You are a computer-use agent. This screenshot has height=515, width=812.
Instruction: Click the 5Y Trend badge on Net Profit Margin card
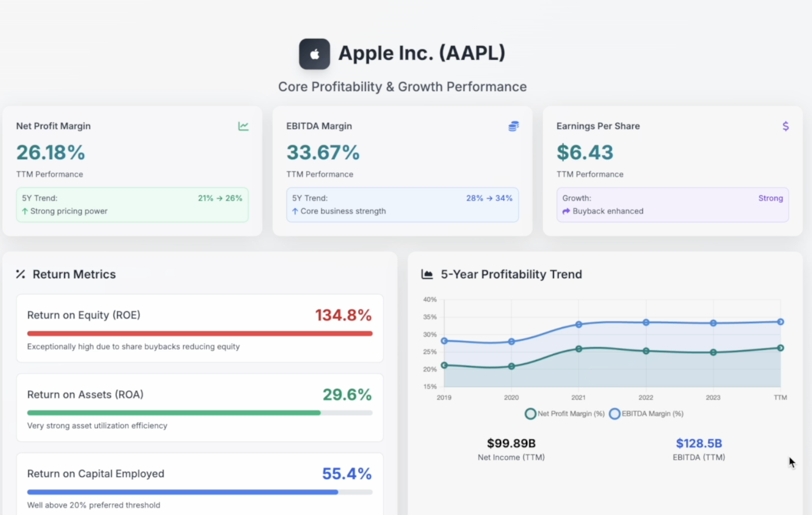point(132,204)
